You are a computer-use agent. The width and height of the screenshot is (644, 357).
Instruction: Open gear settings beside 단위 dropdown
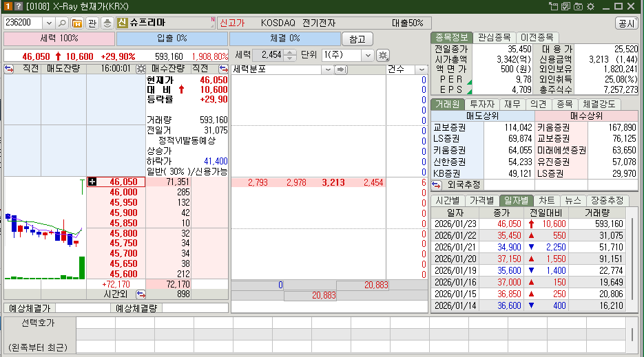tap(383, 55)
